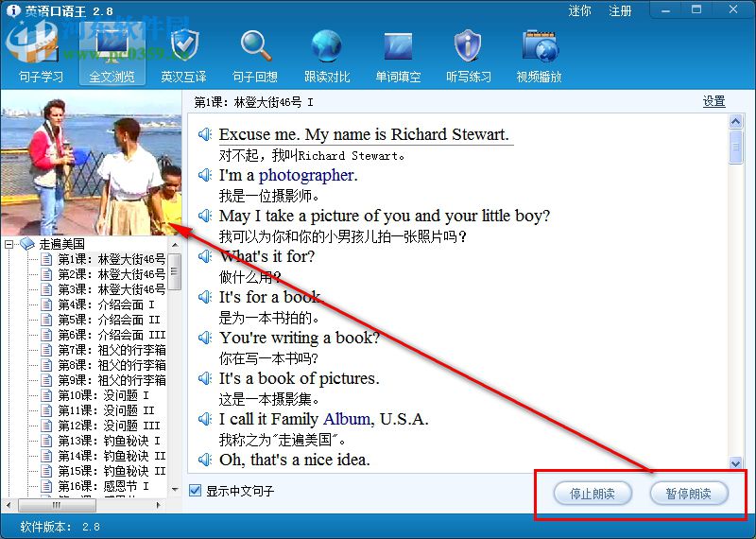Play audio for "I'm a photographer."
Screen dimensions: 756x539
pyautogui.click(x=205, y=175)
